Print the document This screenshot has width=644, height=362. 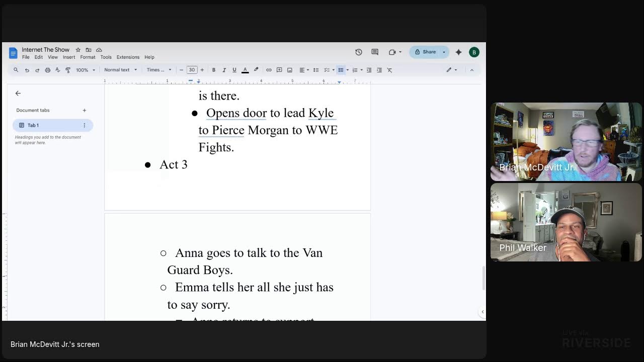coord(48,70)
